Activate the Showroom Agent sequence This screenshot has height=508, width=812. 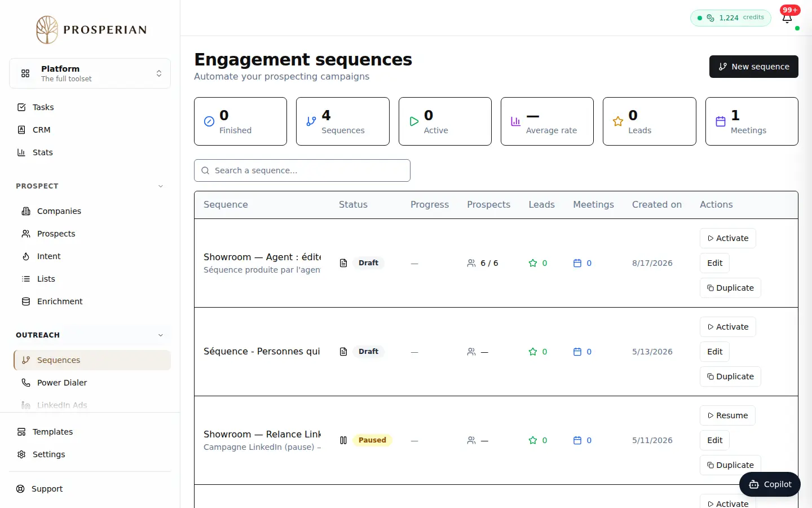728,238
